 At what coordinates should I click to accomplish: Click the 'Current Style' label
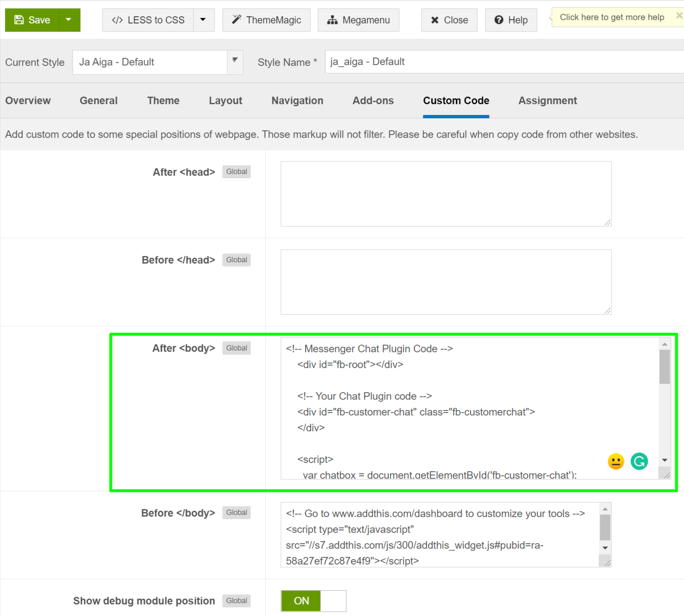(35, 62)
